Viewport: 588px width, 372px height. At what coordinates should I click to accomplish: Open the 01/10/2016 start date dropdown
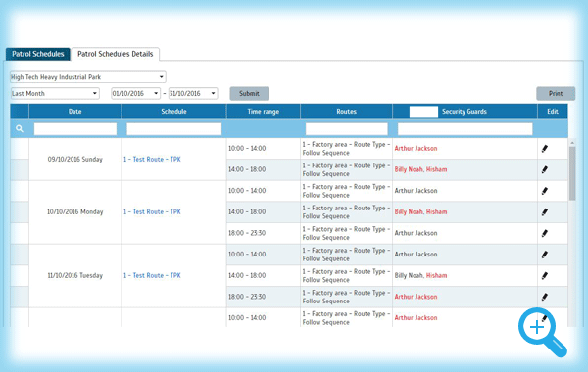[136, 93]
